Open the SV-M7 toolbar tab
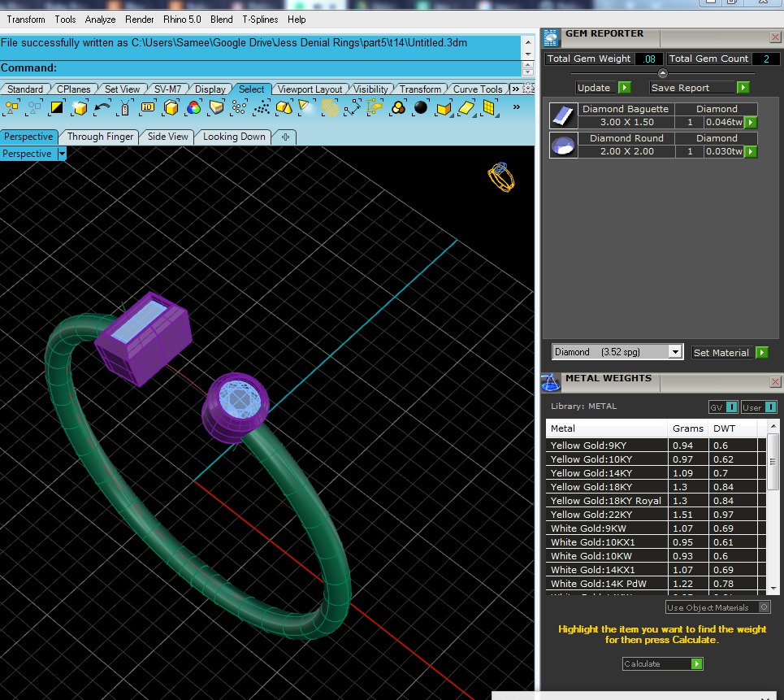Screen dimensions: 784x700 coord(167,89)
